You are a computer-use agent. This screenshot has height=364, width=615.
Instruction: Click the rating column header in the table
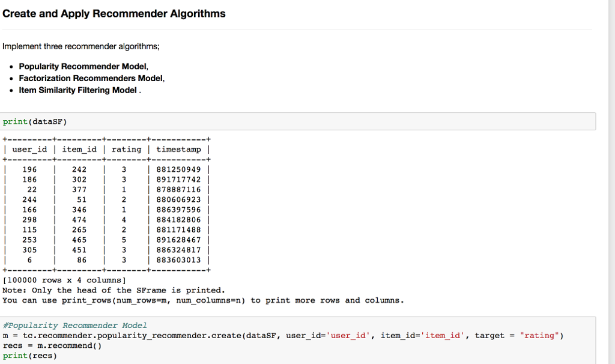(x=126, y=149)
